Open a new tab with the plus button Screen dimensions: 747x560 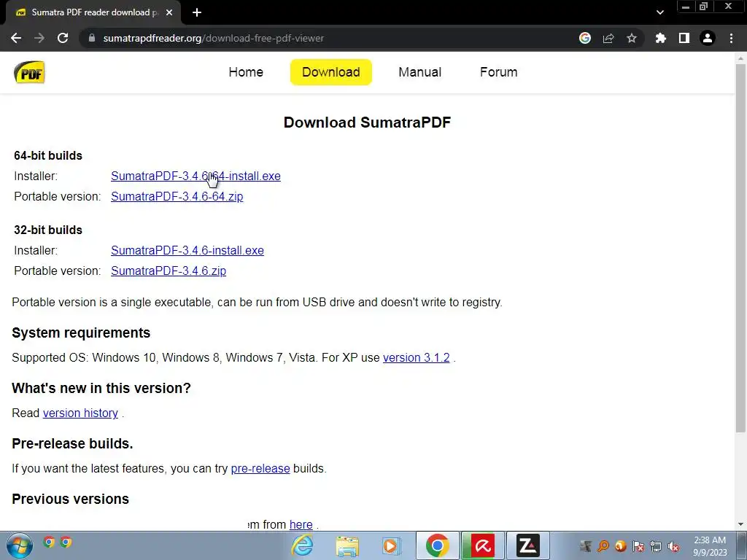click(197, 12)
